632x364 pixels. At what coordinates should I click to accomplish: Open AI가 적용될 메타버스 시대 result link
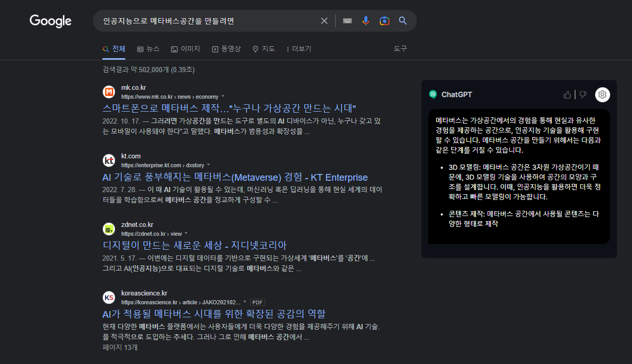(x=214, y=314)
